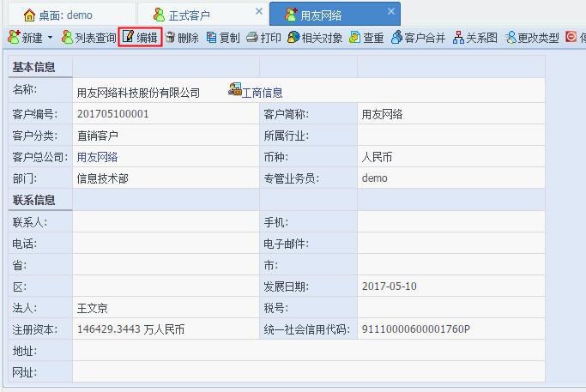Screen dimensions: 586x392
Task: Open 客户总公司 link 用友网络
Action: (x=98, y=157)
